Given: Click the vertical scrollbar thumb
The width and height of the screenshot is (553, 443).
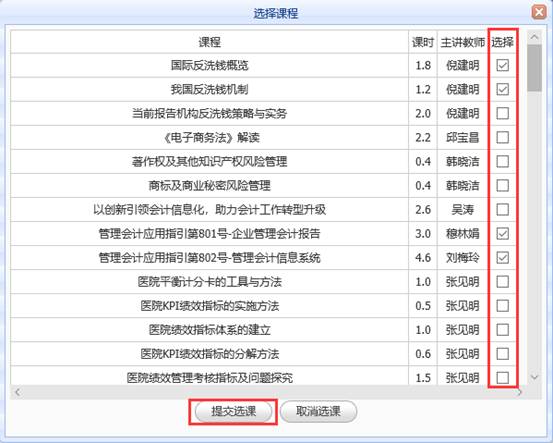Looking at the screenshot, I should [x=534, y=68].
